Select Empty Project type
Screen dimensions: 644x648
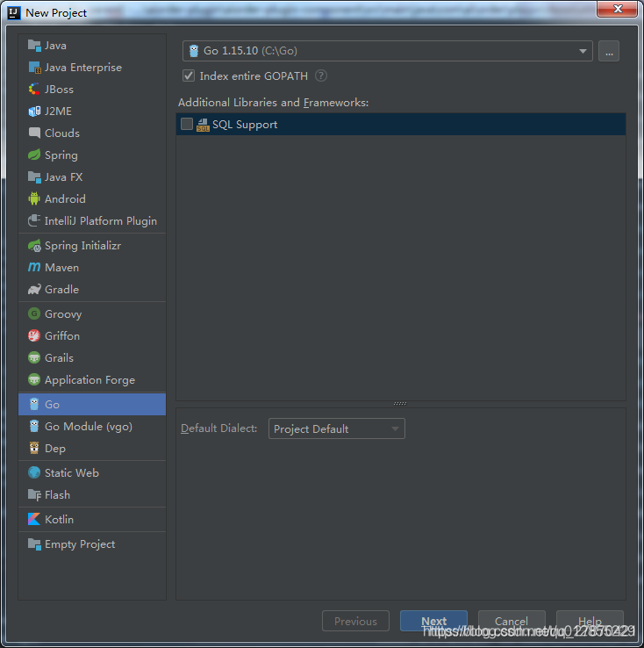[x=92, y=544]
